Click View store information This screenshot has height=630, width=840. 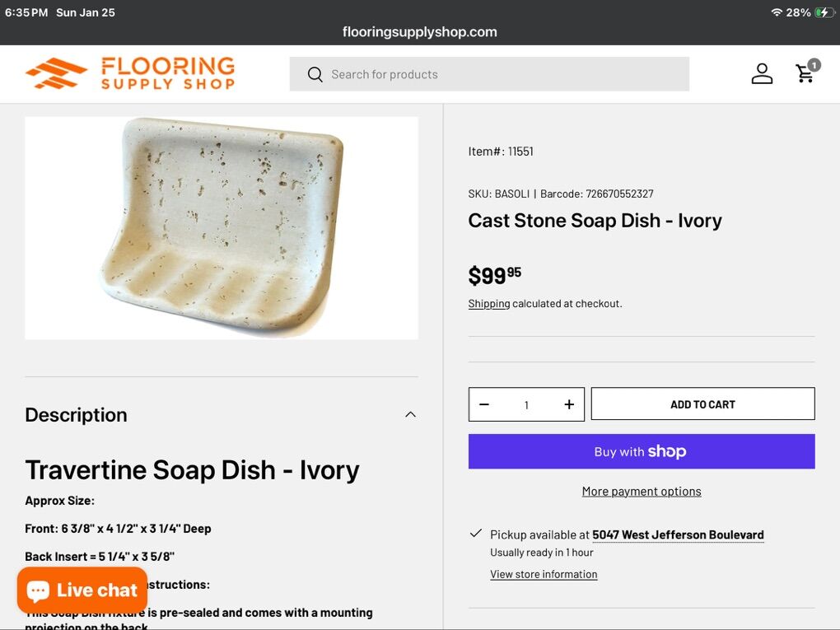pyautogui.click(x=544, y=575)
